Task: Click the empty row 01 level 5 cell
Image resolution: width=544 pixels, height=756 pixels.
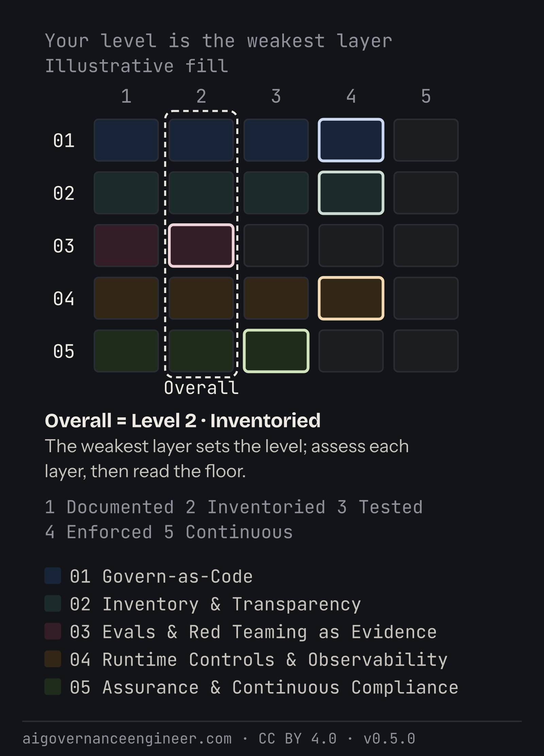Action: (x=426, y=140)
